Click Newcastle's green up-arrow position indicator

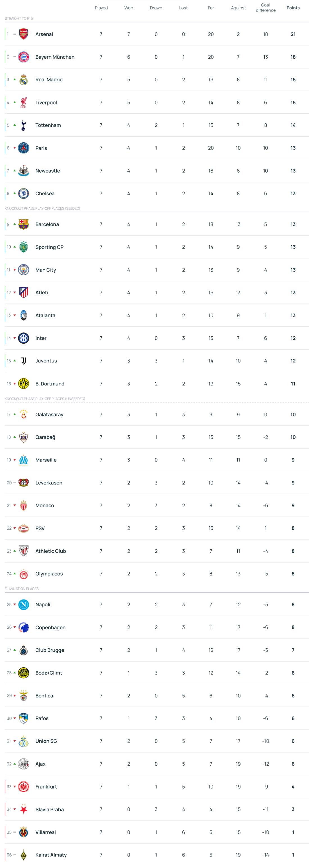point(15,171)
